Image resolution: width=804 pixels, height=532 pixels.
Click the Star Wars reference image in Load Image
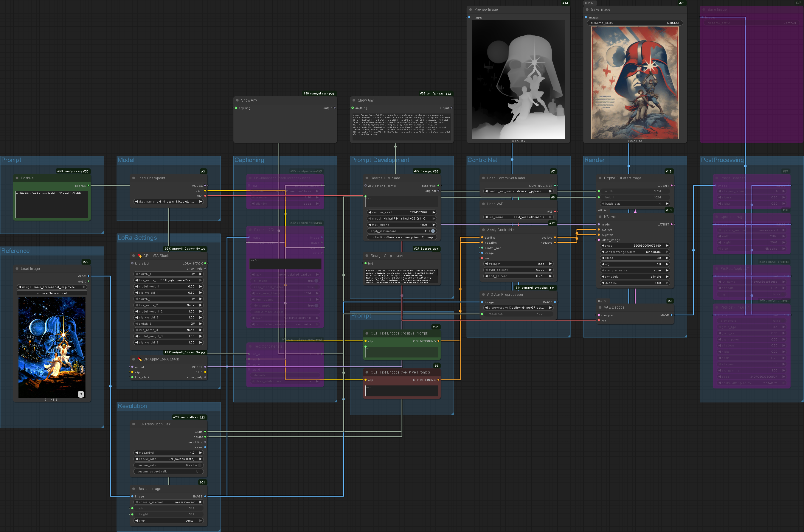52,347
